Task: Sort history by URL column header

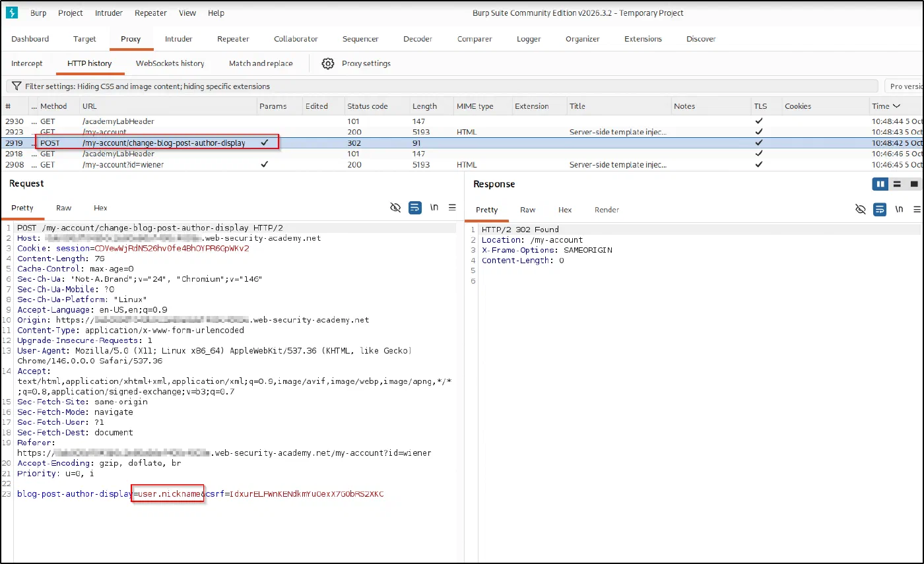Action: 168,106
